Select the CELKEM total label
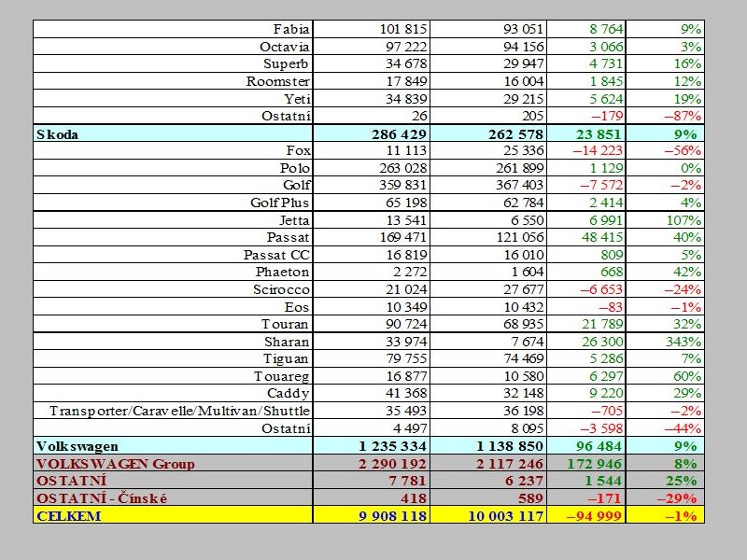The image size is (747, 560). click(68, 516)
